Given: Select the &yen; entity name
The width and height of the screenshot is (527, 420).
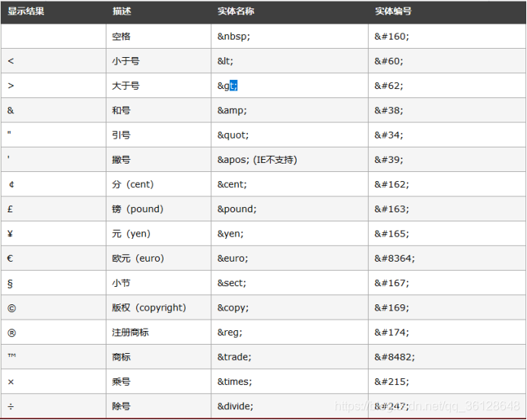Looking at the screenshot, I should pos(230,234).
